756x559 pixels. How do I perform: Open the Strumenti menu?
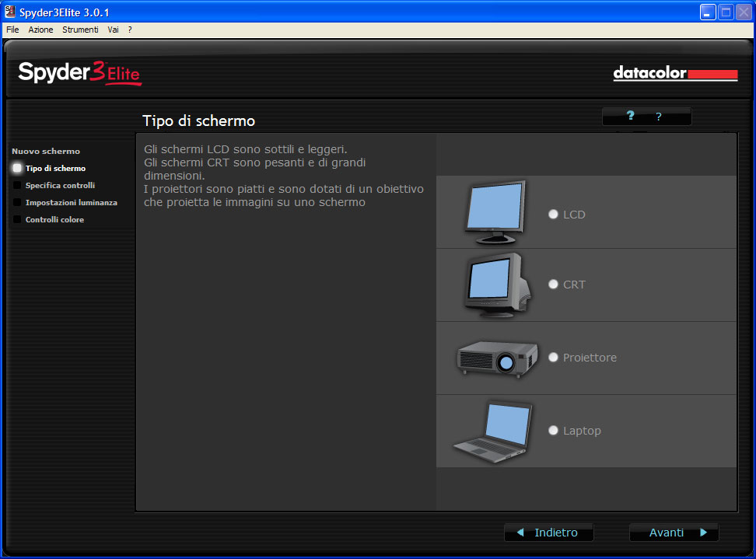[x=80, y=30]
